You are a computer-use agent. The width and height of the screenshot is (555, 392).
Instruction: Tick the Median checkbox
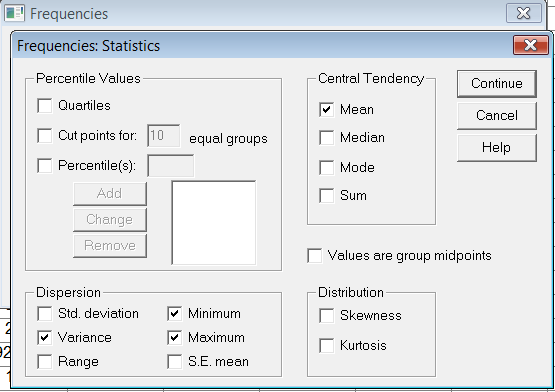(326, 137)
